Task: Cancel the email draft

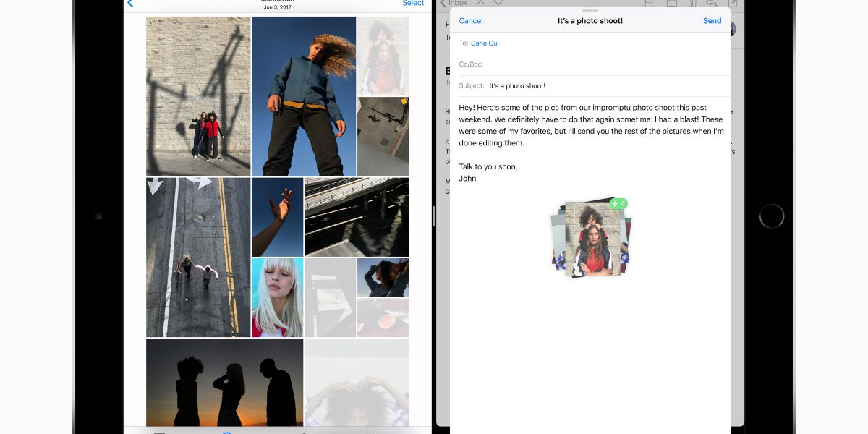Action: coord(471,21)
